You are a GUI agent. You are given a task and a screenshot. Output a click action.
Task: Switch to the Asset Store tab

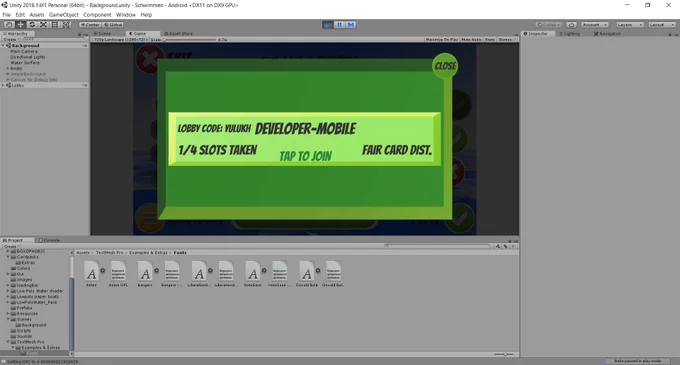click(179, 33)
